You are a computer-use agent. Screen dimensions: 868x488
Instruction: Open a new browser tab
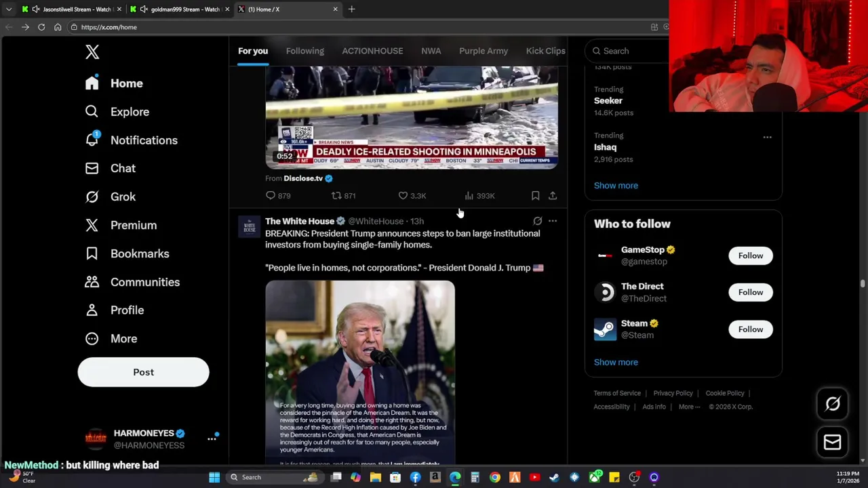pyautogui.click(x=351, y=9)
